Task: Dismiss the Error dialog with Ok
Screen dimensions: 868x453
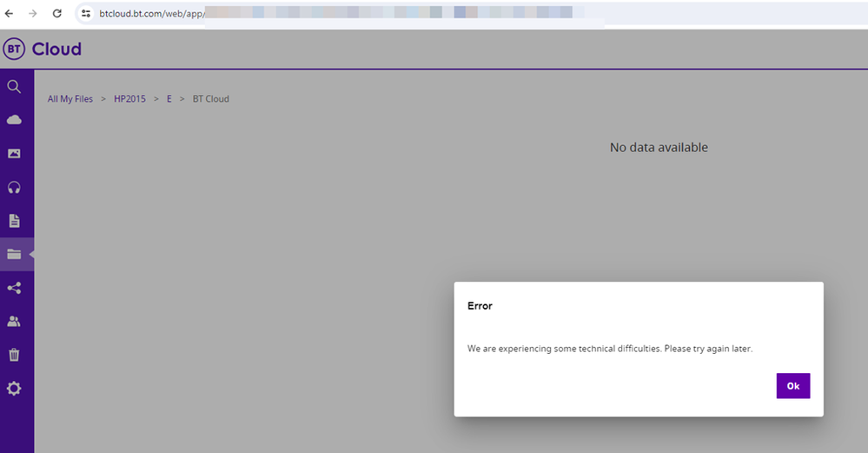Action: (792, 386)
